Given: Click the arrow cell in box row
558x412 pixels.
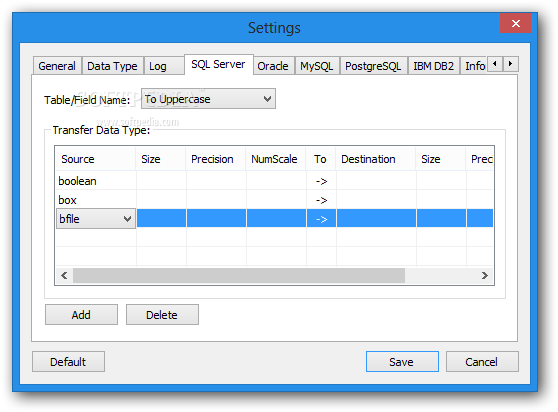Looking at the screenshot, I should pos(321,200).
